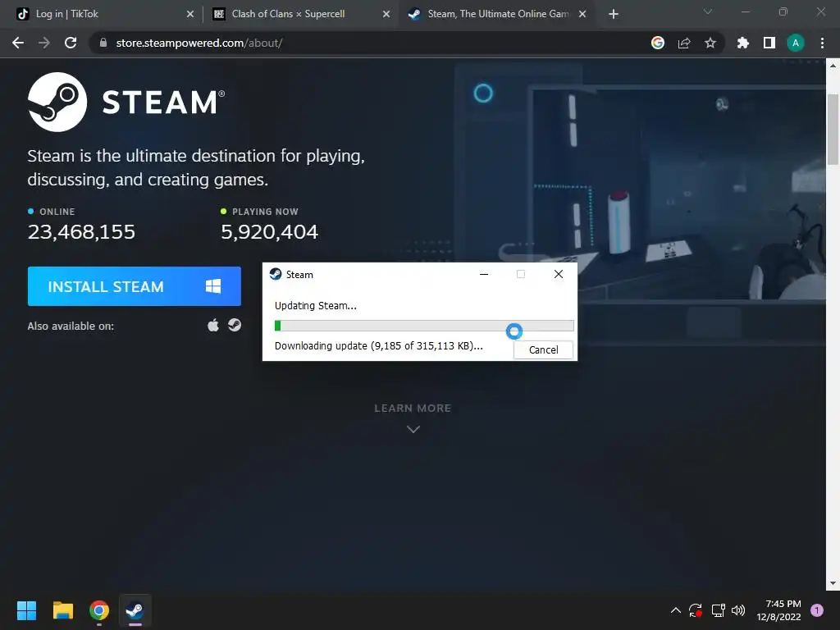The image size is (840, 630).
Task: View site info via lock icon
Action: pos(103,43)
